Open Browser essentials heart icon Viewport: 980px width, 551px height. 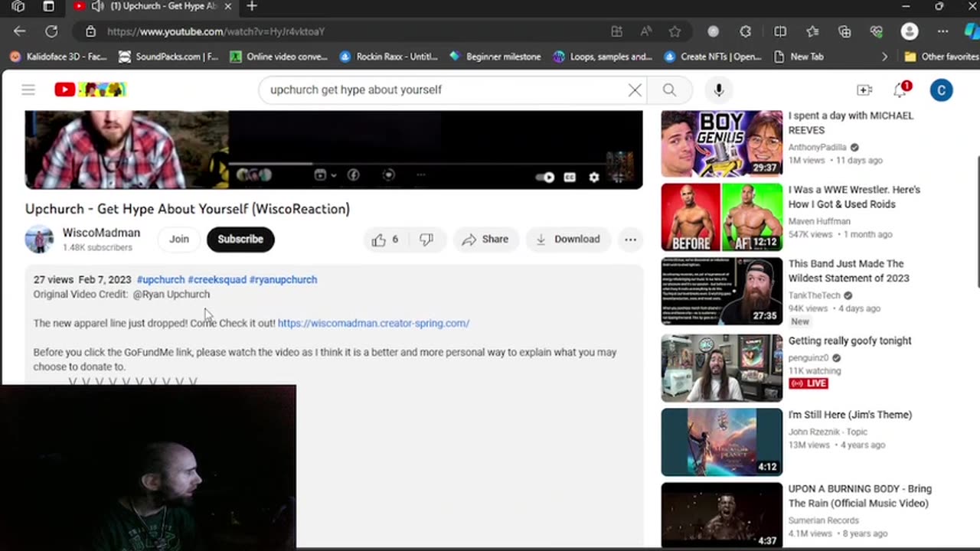[877, 31]
